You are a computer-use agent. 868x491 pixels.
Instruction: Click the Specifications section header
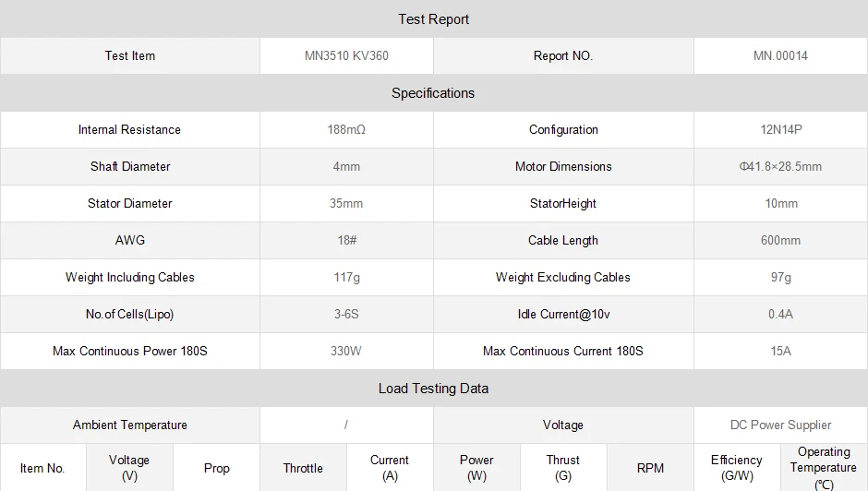pyautogui.click(x=433, y=93)
